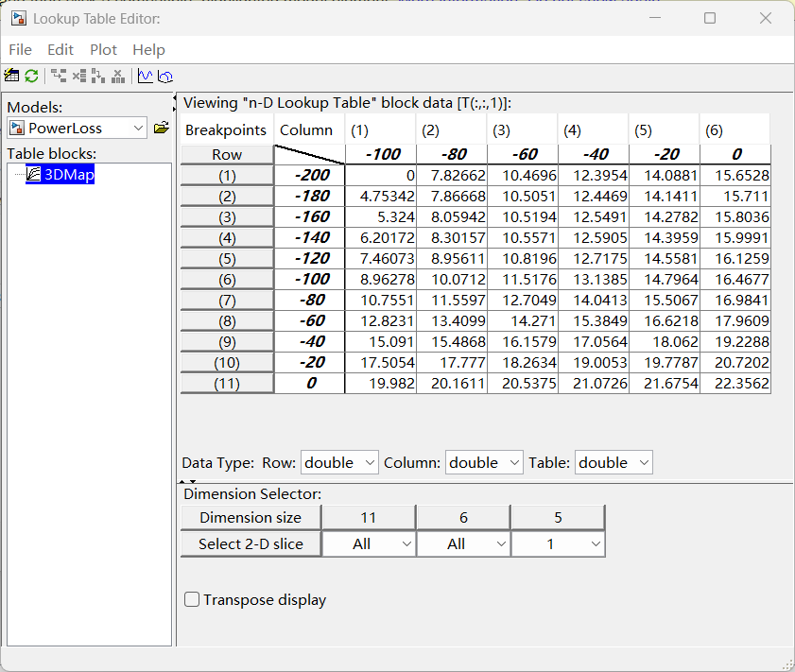
Task: Click the insert row toolbar icon
Action: (59, 76)
